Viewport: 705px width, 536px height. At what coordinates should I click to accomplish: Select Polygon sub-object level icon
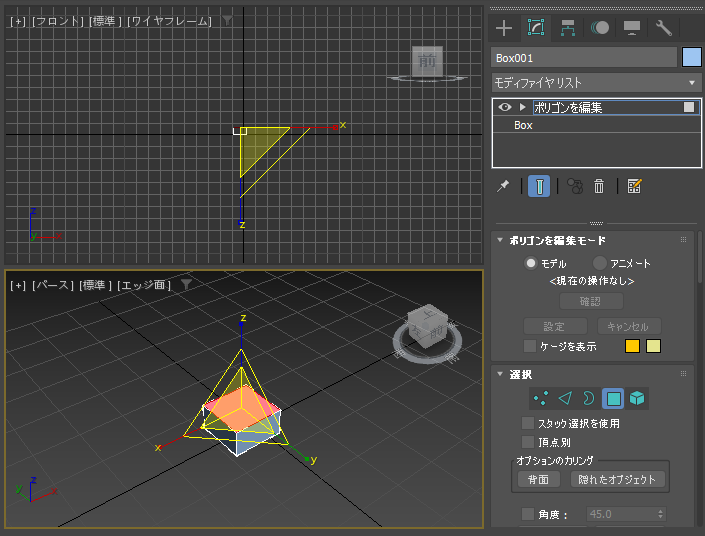click(x=613, y=398)
